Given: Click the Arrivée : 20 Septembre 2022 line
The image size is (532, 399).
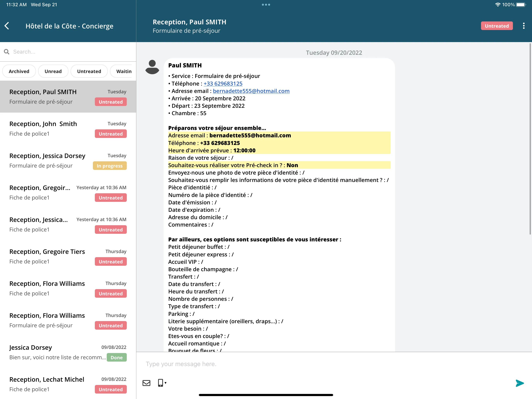Looking at the screenshot, I should [x=207, y=98].
